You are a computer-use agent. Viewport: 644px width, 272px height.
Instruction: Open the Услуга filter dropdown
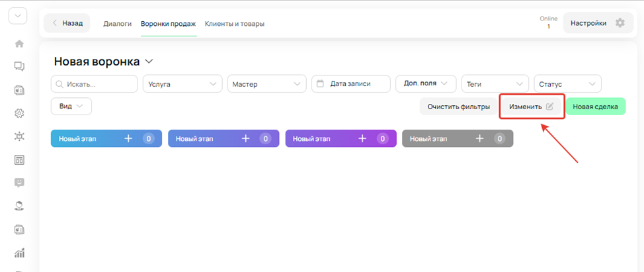tap(182, 84)
